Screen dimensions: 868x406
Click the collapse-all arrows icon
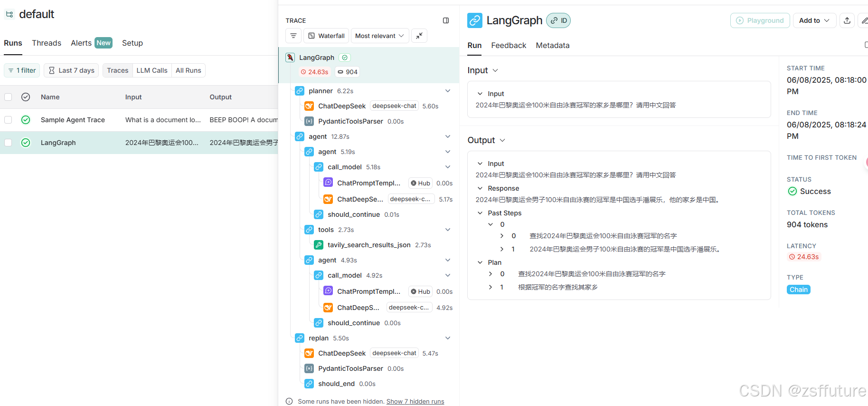point(419,36)
